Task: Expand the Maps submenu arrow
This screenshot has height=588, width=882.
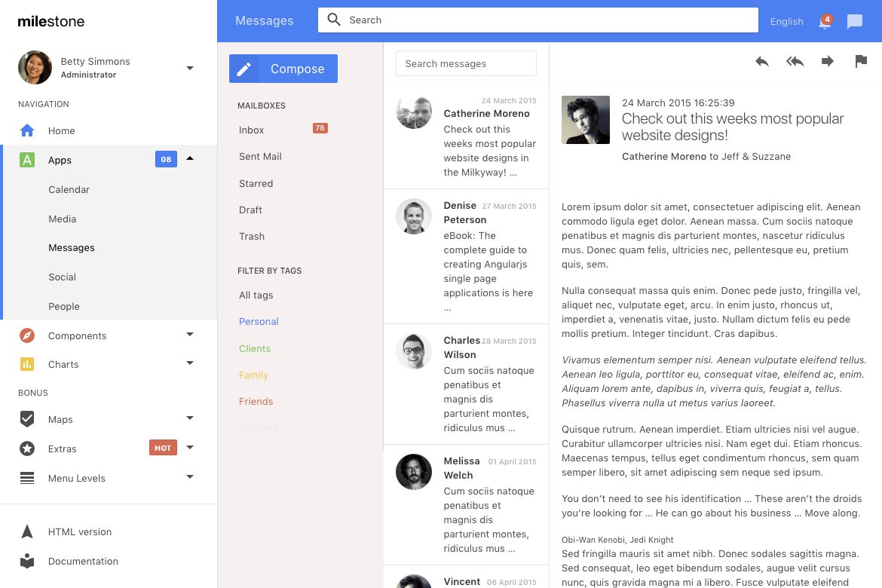Action: [x=190, y=418]
